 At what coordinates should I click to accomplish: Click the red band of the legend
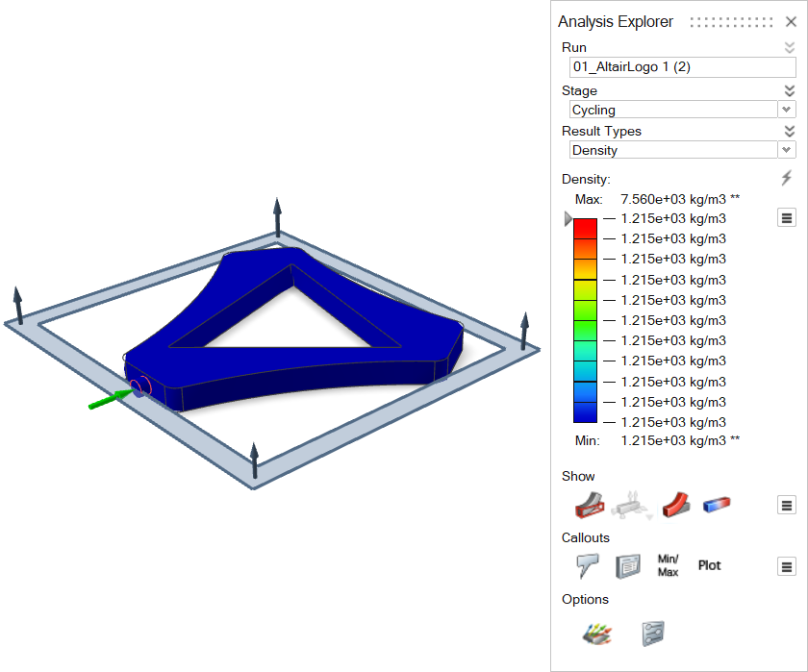tap(586, 229)
